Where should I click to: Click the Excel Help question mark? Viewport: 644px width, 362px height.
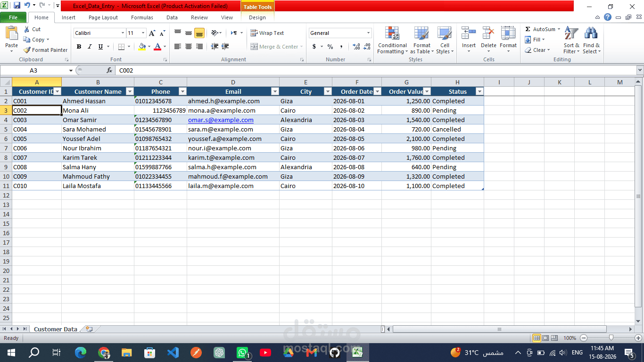[608, 17]
